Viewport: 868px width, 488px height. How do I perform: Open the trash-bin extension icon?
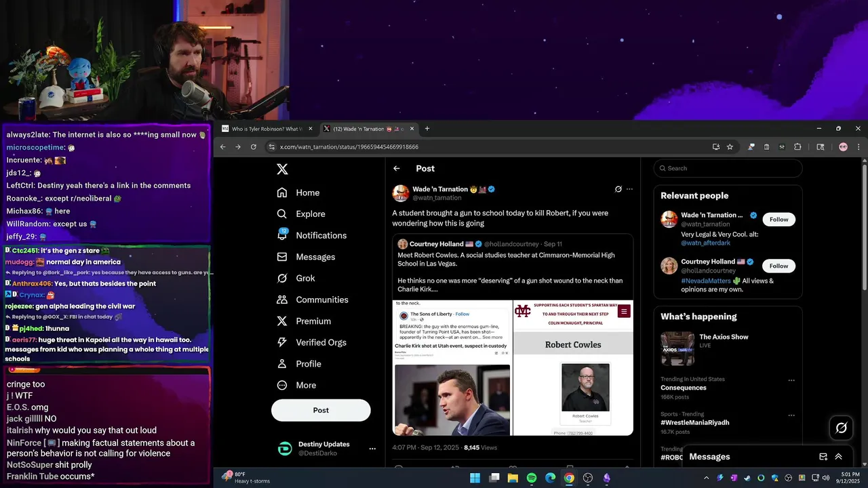[766, 146]
